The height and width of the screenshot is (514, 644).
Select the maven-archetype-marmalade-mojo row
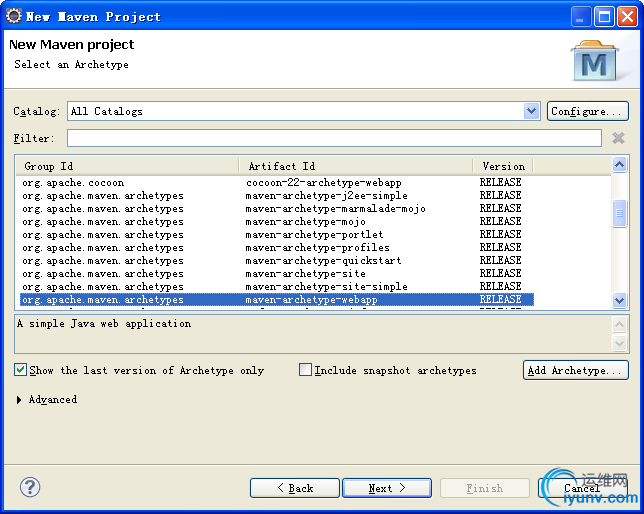coord(277,209)
